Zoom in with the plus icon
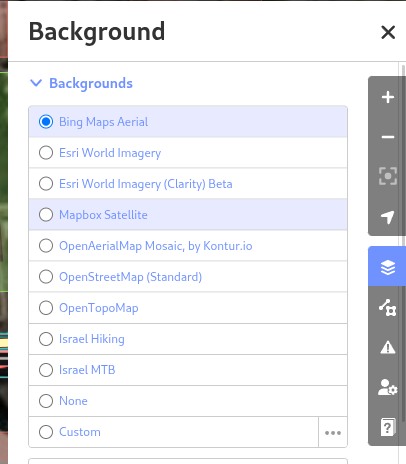The width and height of the screenshot is (406, 464). pos(387,97)
